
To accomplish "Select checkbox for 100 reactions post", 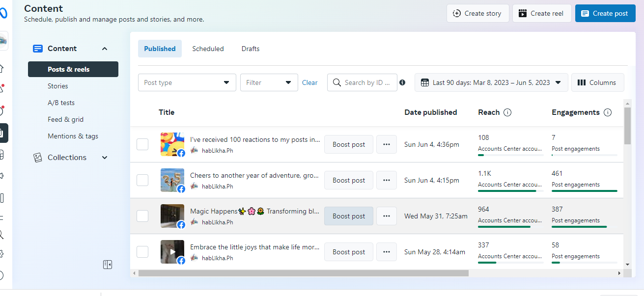I will (x=142, y=144).
